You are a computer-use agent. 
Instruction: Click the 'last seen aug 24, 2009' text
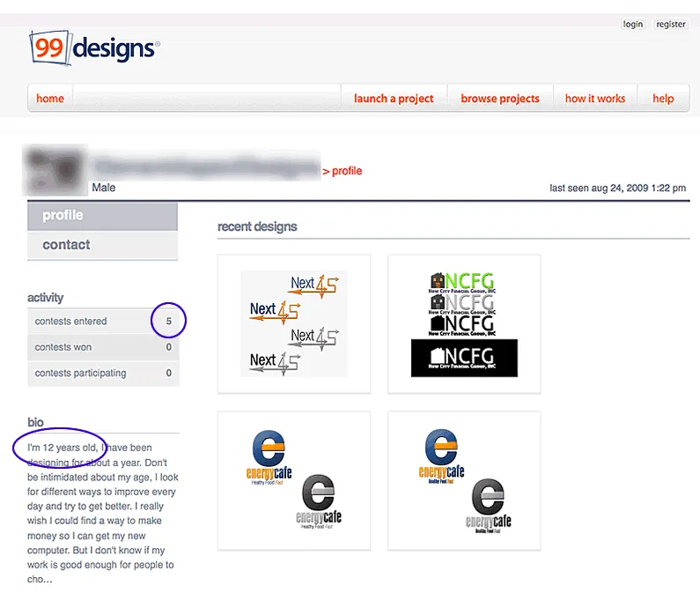pos(617,188)
